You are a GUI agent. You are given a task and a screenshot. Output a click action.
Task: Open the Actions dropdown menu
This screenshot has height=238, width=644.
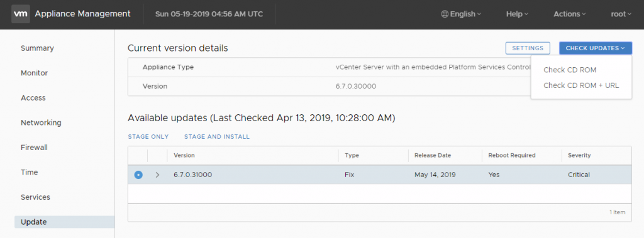pyautogui.click(x=570, y=14)
